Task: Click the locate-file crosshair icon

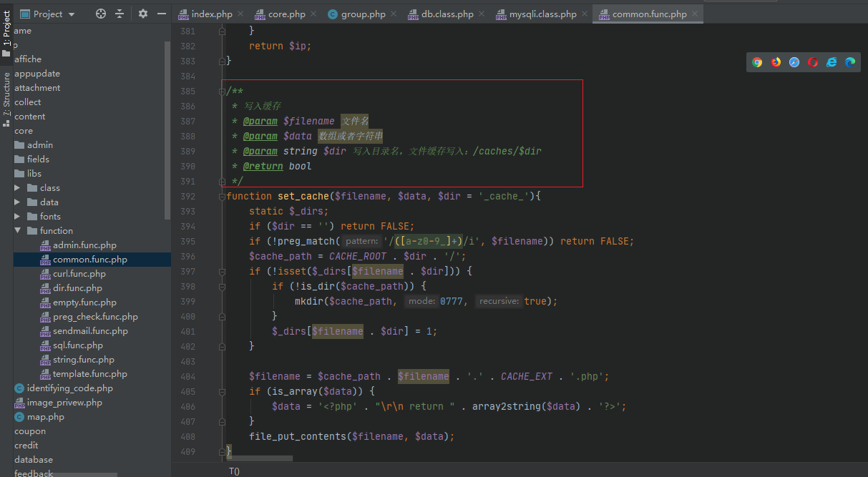Action: 101,14
